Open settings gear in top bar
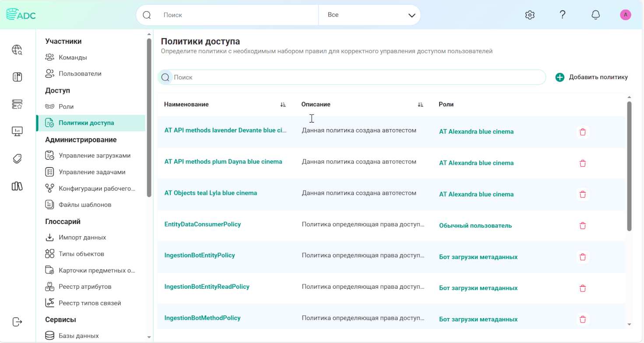The image size is (644, 343). (530, 15)
